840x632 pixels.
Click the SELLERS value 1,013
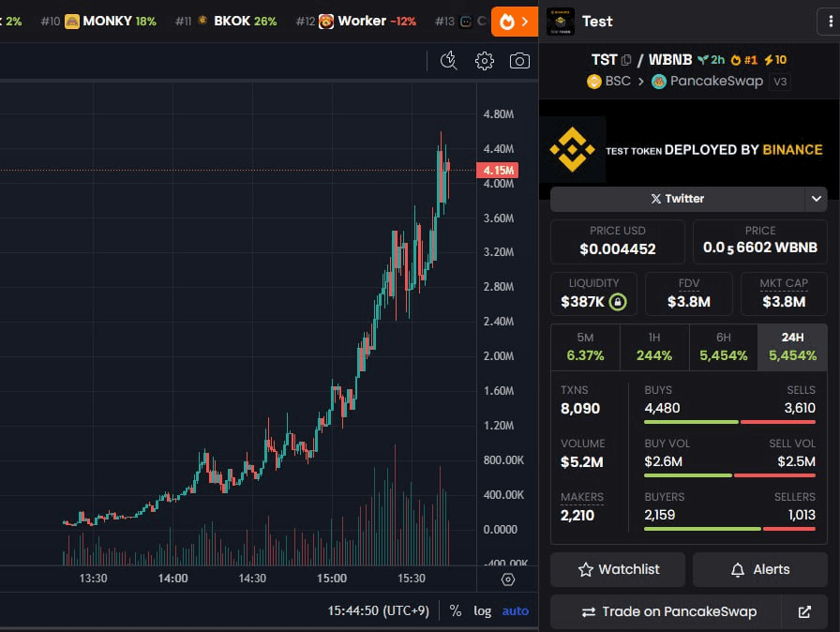coord(802,515)
